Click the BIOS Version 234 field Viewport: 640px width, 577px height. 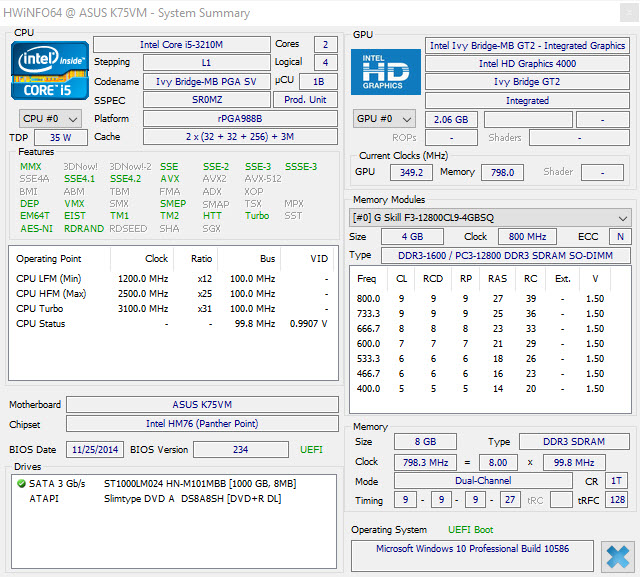click(x=241, y=450)
